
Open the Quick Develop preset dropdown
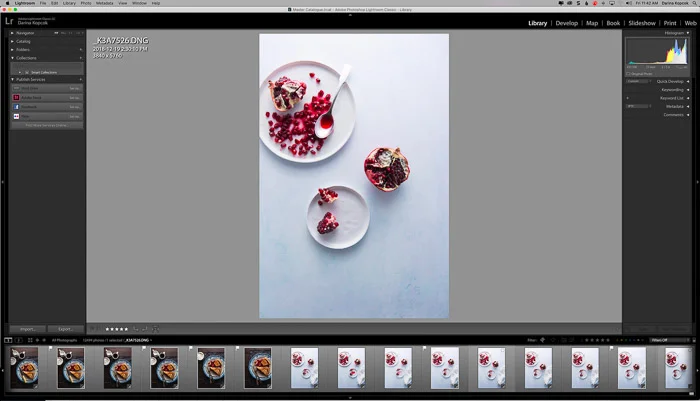pyautogui.click(x=638, y=81)
